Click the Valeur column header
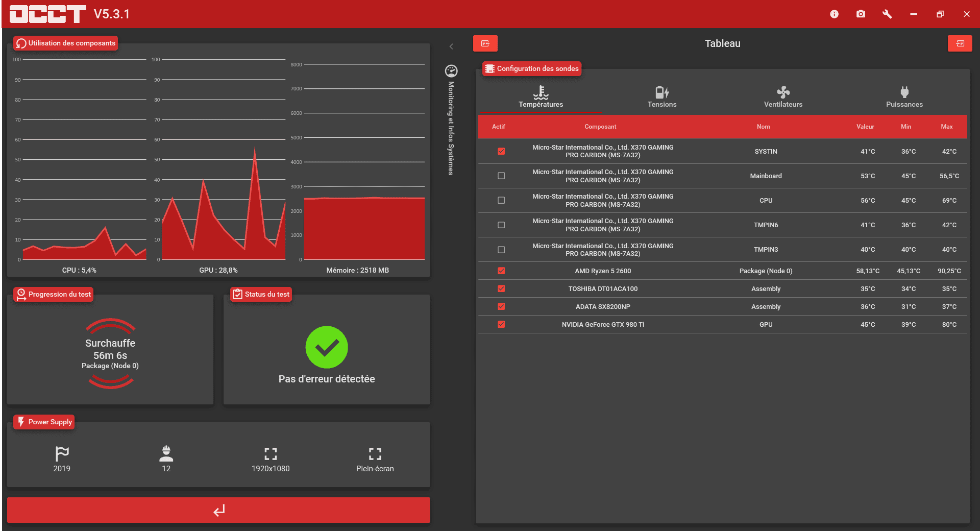Viewport: 980px width, 531px height. pyautogui.click(x=865, y=127)
